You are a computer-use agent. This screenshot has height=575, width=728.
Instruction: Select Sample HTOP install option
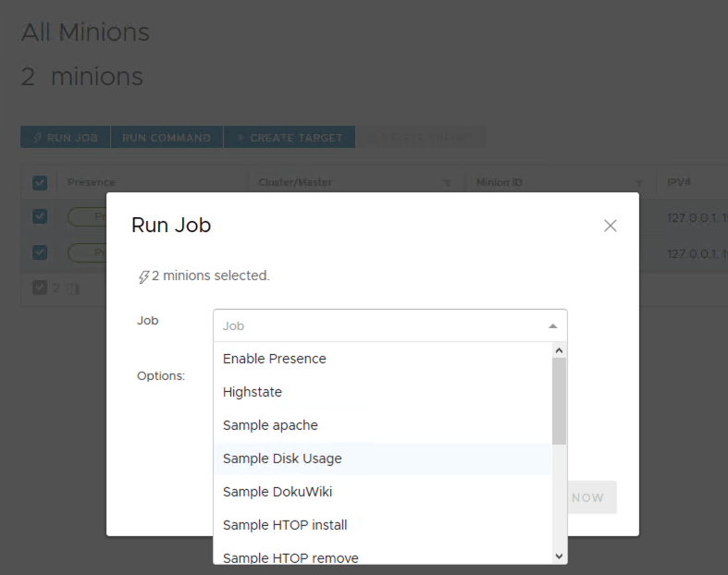(285, 525)
